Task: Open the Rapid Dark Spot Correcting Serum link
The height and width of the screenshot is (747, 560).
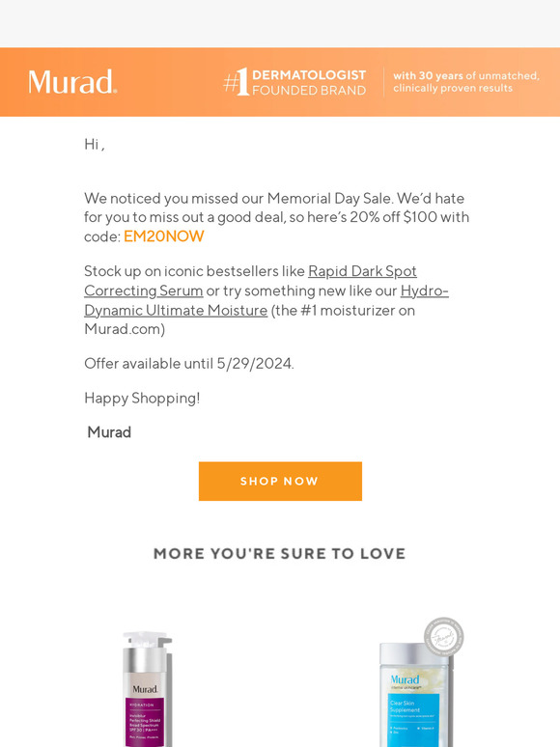Action: coord(250,281)
